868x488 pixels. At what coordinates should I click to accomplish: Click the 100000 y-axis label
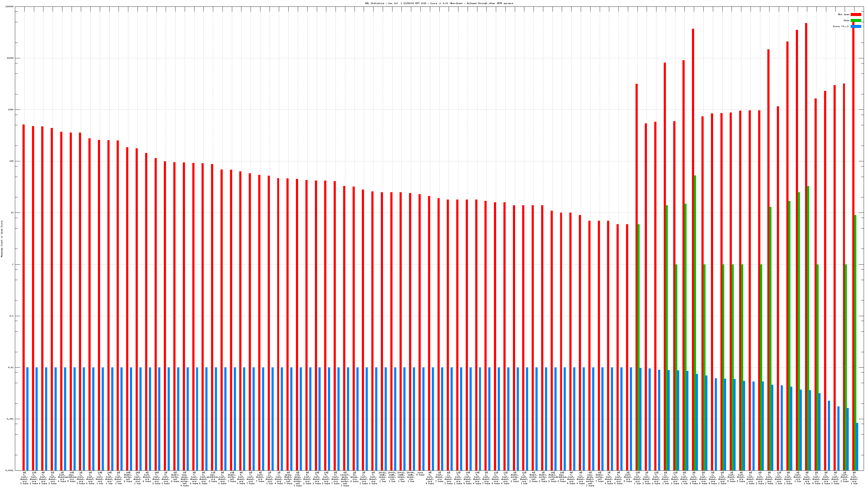(x=10, y=7)
